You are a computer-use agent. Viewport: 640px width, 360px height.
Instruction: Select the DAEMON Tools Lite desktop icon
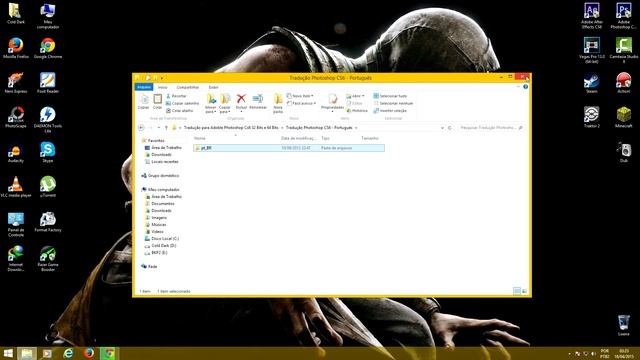tap(48, 120)
